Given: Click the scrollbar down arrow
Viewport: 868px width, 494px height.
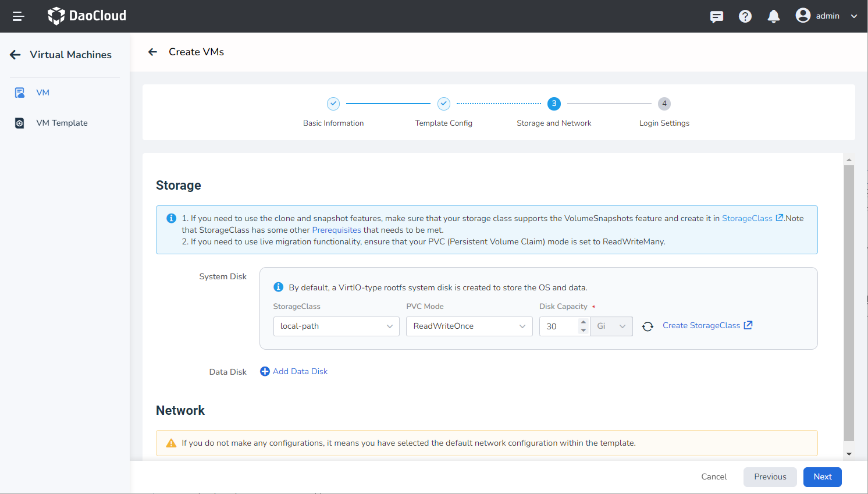Looking at the screenshot, I should [849, 454].
